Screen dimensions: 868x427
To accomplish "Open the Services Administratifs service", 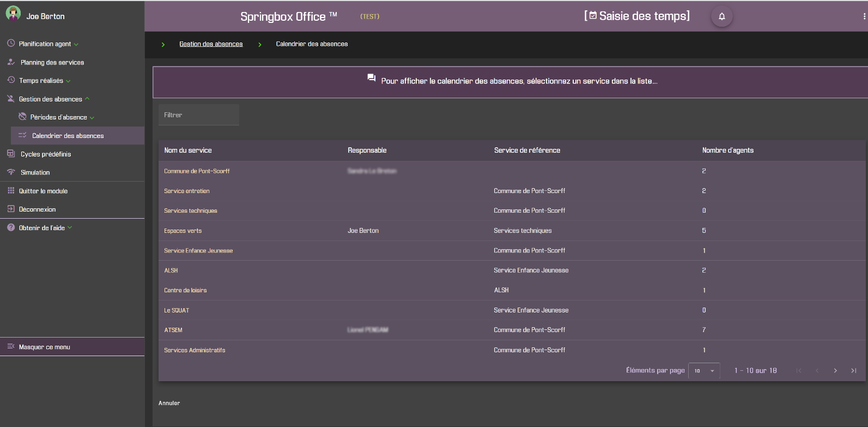I will [195, 350].
